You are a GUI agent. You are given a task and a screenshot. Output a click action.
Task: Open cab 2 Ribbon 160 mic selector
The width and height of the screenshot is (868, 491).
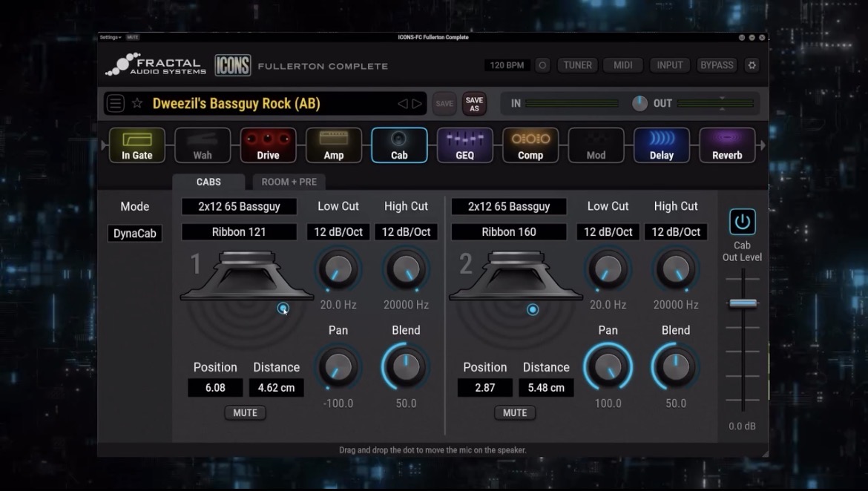click(x=509, y=232)
